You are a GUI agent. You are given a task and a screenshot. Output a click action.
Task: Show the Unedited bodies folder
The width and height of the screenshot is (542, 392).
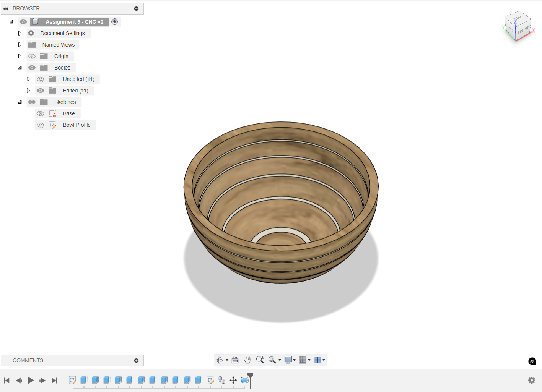[x=40, y=79]
